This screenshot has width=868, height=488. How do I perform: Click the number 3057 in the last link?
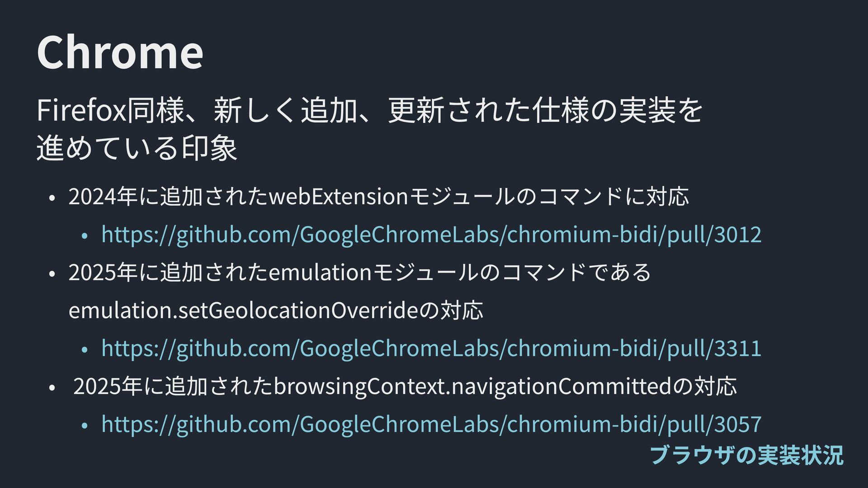click(737, 424)
